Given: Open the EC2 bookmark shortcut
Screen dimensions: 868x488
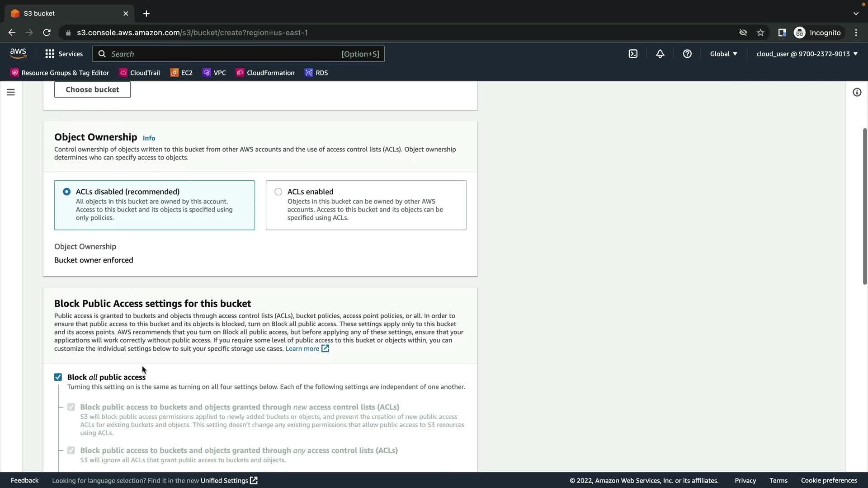Looking at the screenshot, I should pyautogui.click(x=181, y=73).
